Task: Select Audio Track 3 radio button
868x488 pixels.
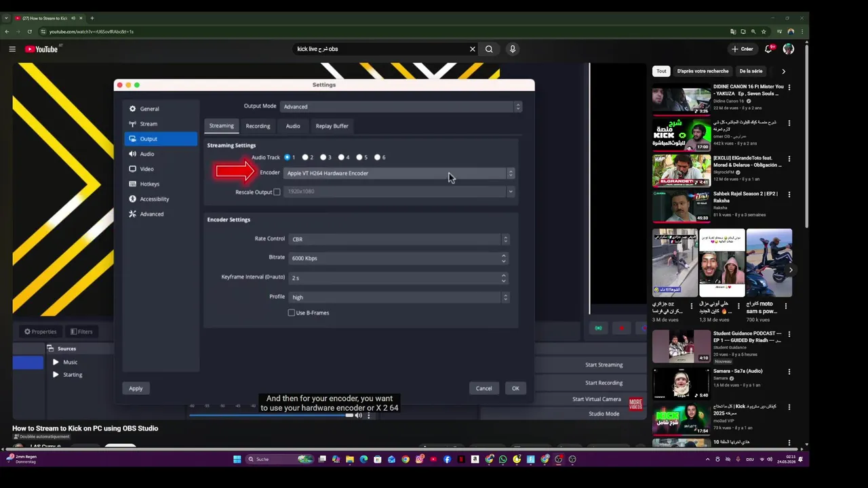Action: coord(323,157)
